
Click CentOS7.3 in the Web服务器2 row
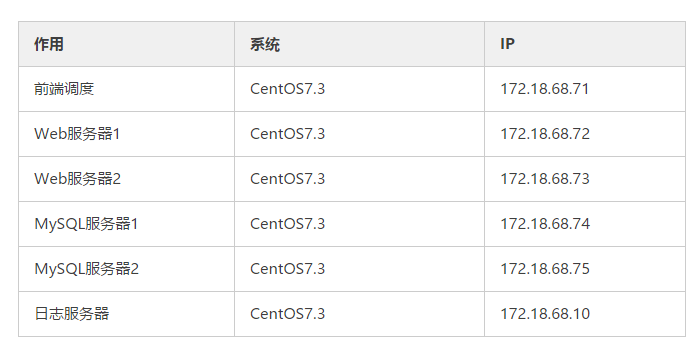click(288, 179)
